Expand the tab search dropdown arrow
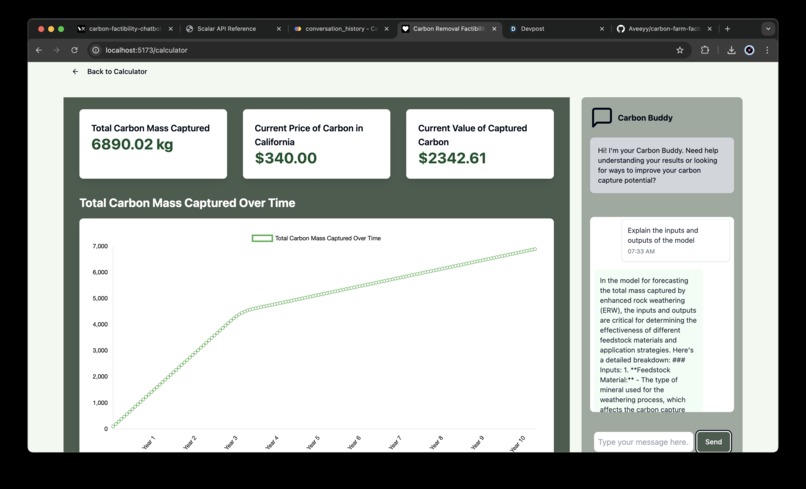 click(768, 29)
